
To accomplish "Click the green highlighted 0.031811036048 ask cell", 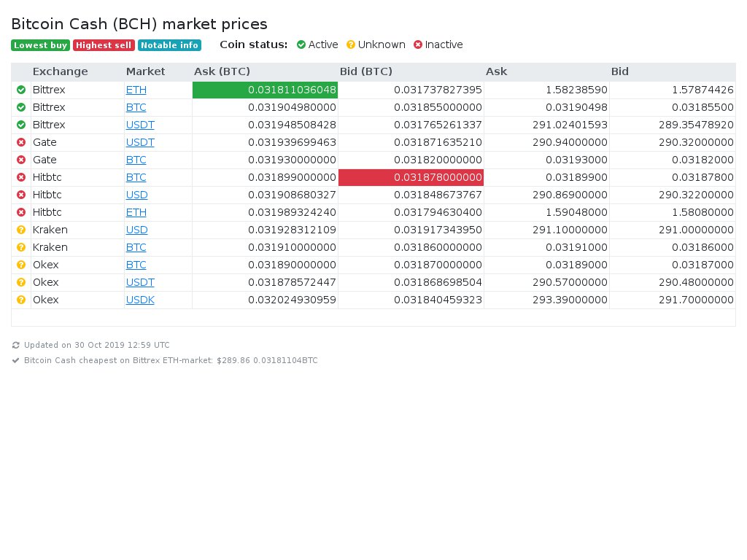I will (x=265, y=90).
